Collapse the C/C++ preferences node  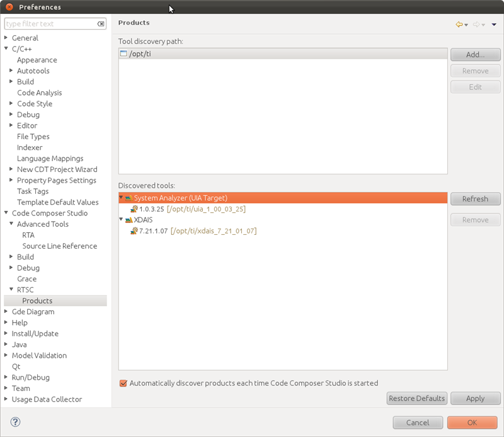[6, 48]
